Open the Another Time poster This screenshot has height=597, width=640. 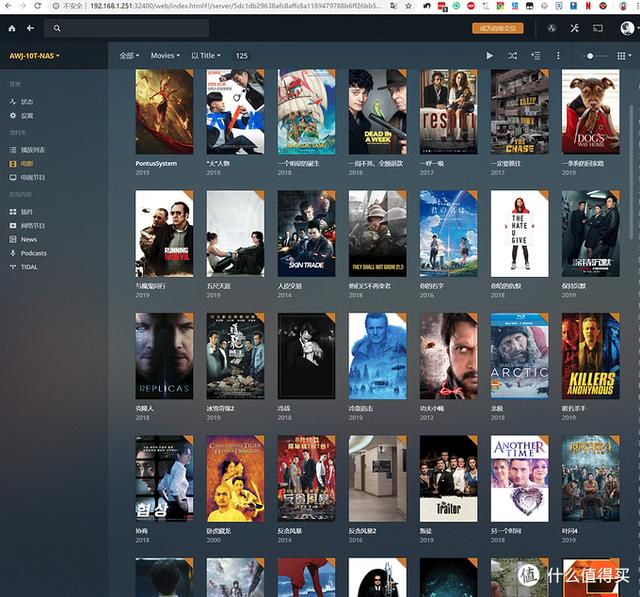coord(520,478)
